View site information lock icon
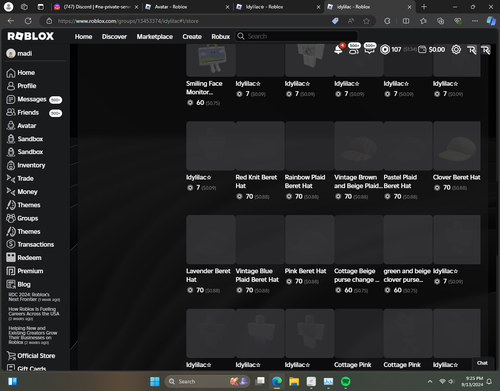The image size is (500, 391). 49,21
